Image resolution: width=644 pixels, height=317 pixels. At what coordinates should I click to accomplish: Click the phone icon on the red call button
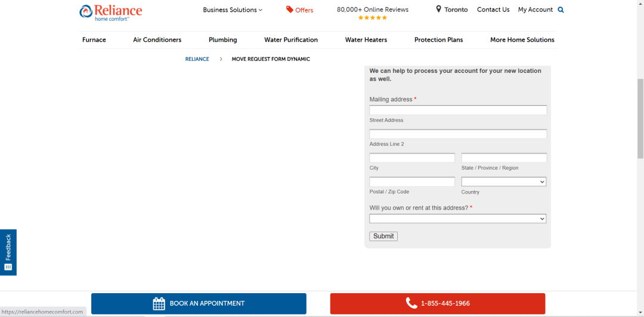[x=411, y=303]
